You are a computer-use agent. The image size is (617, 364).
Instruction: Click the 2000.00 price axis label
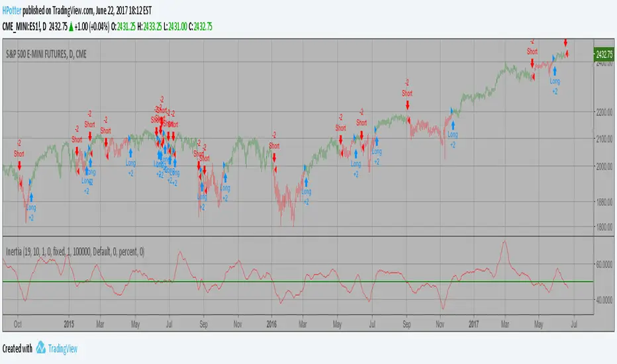pos(604,167)
